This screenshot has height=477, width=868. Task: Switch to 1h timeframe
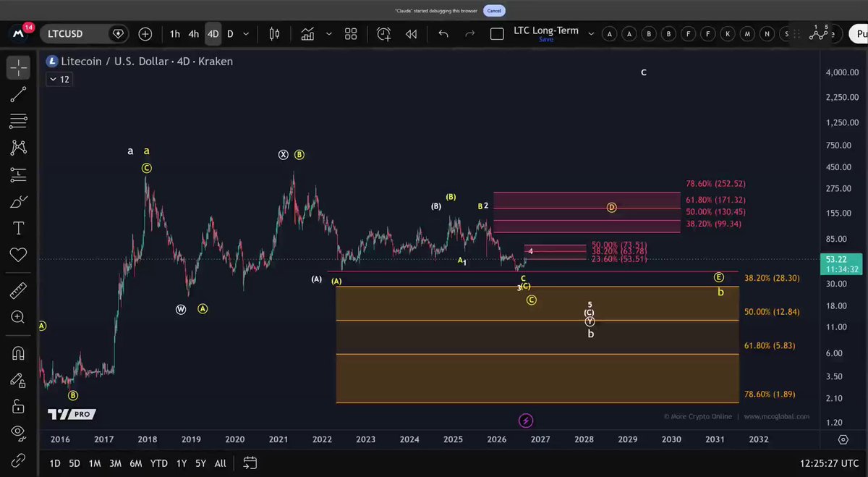(x=175, y=34)
